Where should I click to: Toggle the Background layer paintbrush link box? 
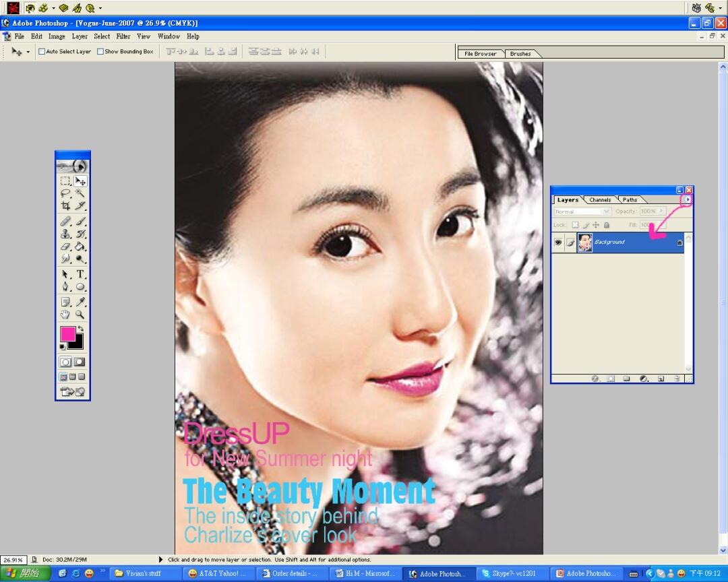[x=570, y=243]
